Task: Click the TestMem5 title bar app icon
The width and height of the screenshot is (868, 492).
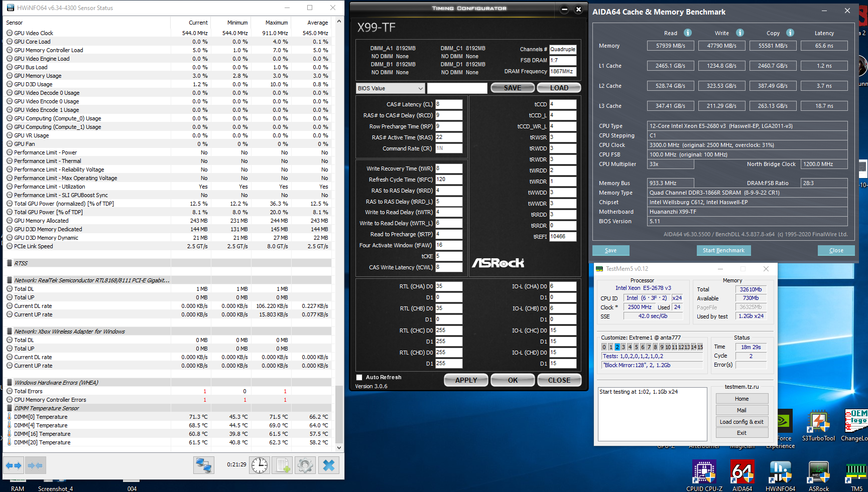Action: (599, 269)
